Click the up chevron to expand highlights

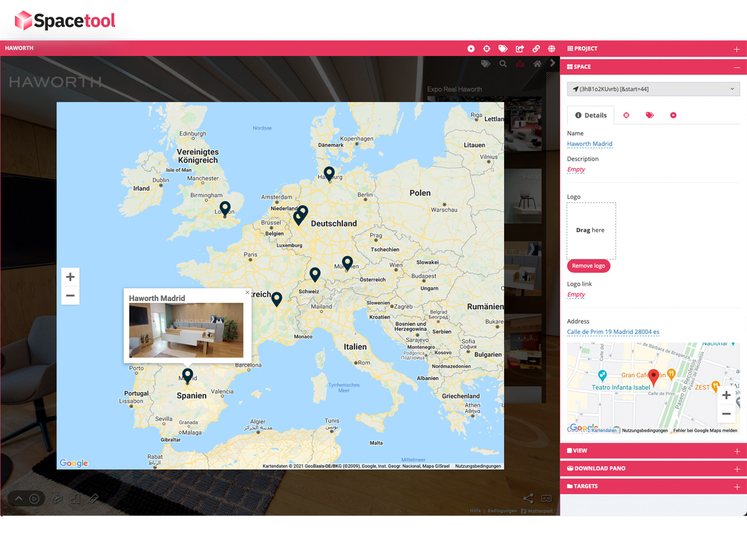[18, 498]
